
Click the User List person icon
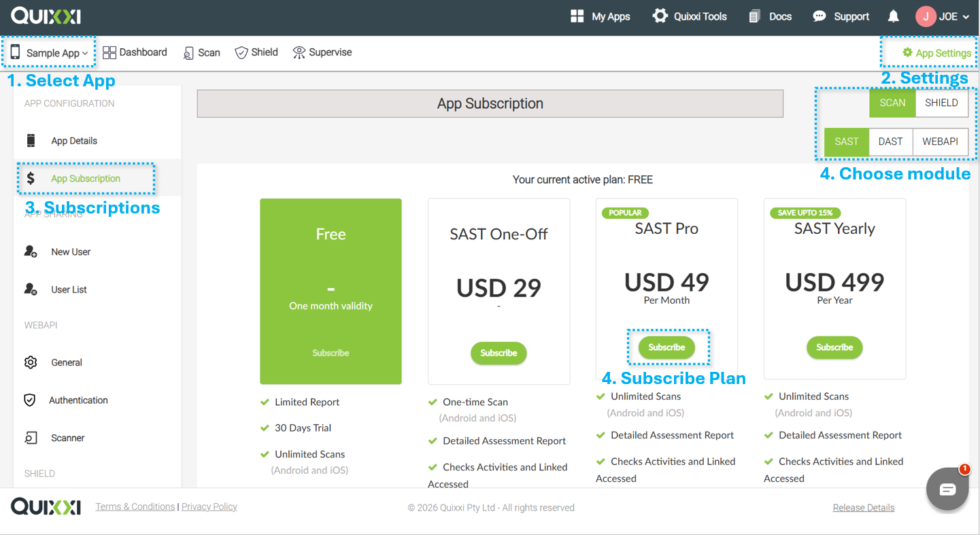[x=31, y=290]
